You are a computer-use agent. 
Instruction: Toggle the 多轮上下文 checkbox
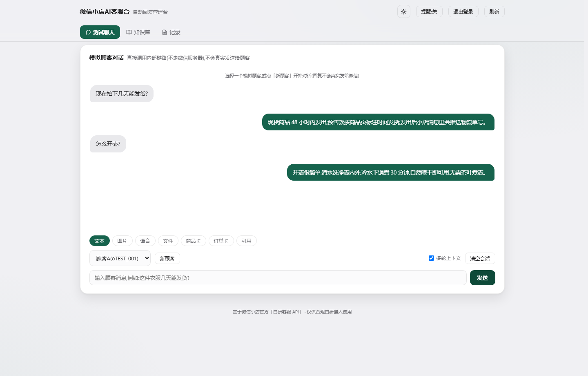pos(431,258)
